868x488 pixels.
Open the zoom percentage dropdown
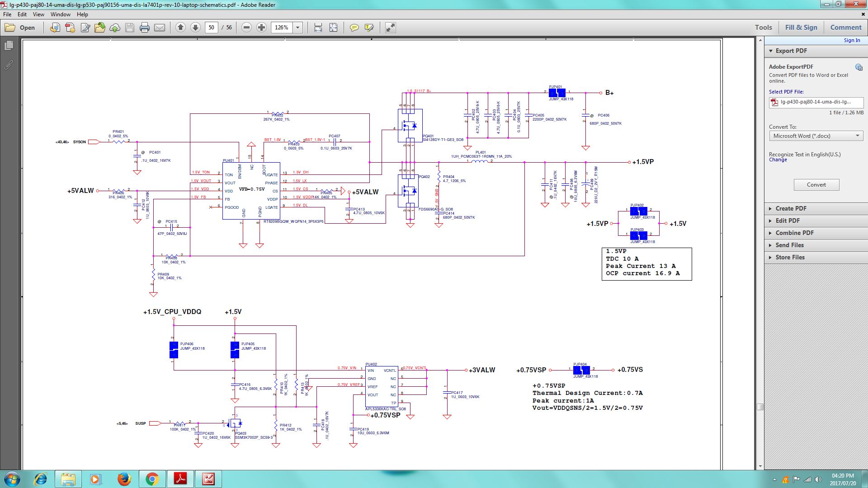[298, 28]
